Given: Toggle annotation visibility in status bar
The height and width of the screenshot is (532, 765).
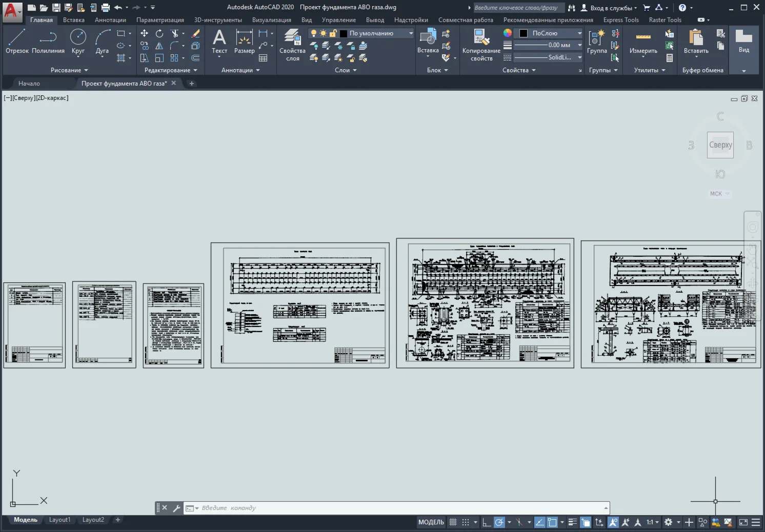Looking at the screenshot, I should click(613, 522).
